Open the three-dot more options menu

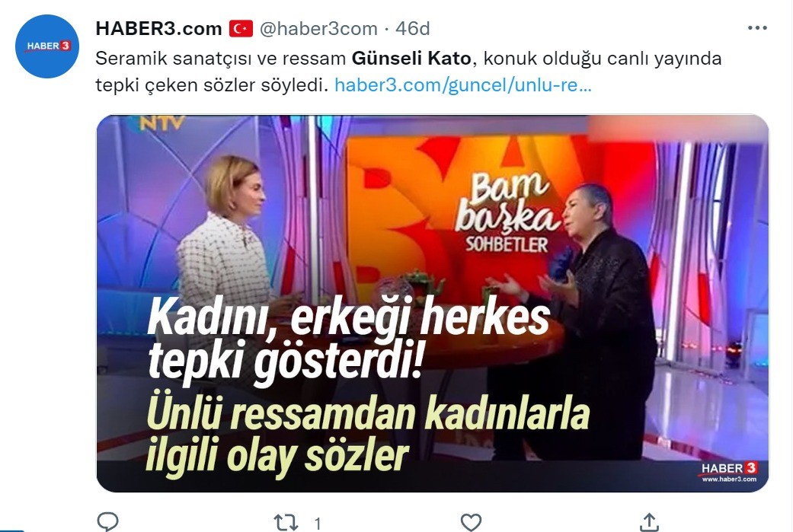(757, 28)
